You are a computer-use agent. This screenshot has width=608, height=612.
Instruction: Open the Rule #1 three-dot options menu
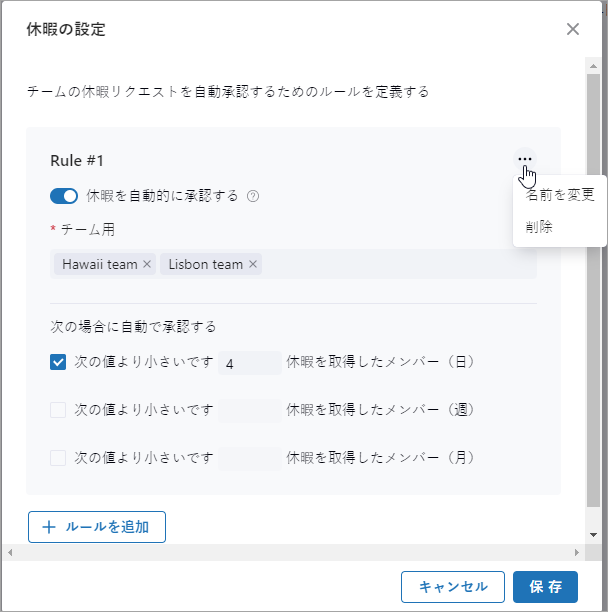[x=525, y=160]
